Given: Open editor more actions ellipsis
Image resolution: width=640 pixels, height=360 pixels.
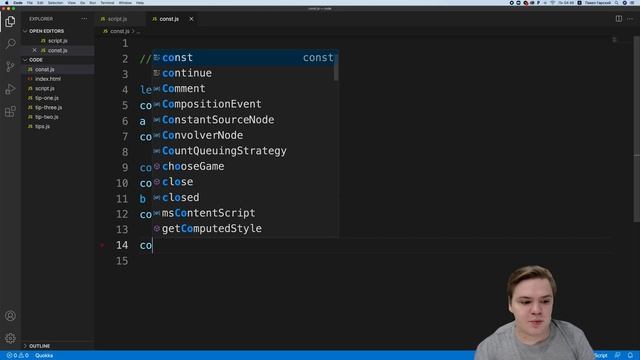Looking at the screenshot, I should click(x=630, y=19).
